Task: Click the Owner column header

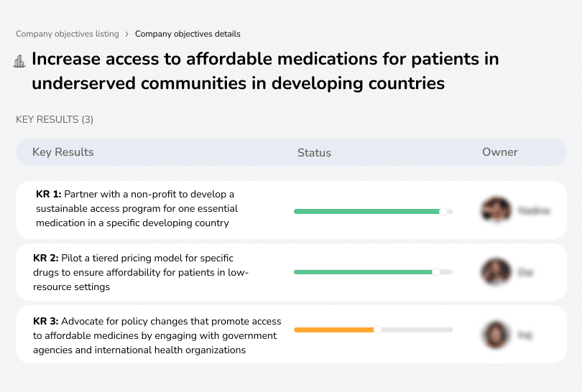Action: [499, 152]
